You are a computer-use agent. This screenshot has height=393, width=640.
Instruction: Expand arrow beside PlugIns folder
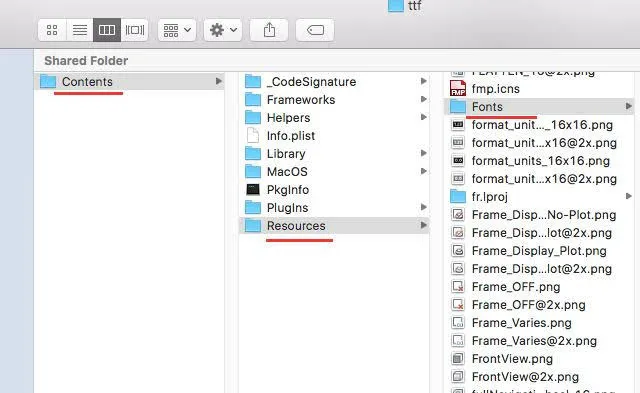click(x=424, y=207)
